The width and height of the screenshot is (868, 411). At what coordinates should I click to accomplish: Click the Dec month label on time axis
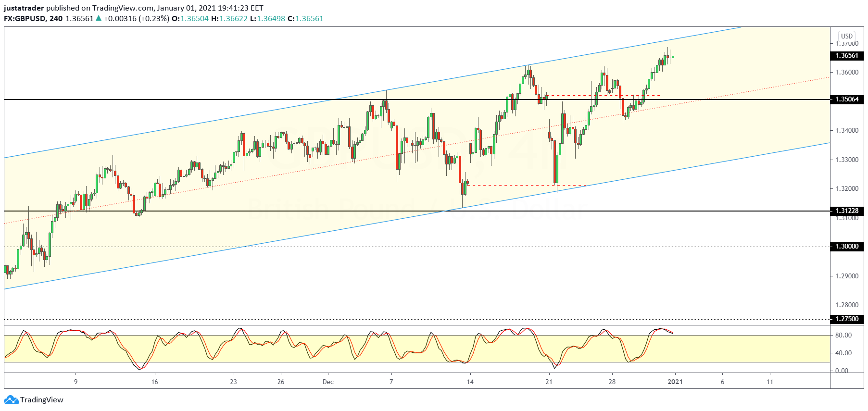pyautogui.click(x=328, y=382)
